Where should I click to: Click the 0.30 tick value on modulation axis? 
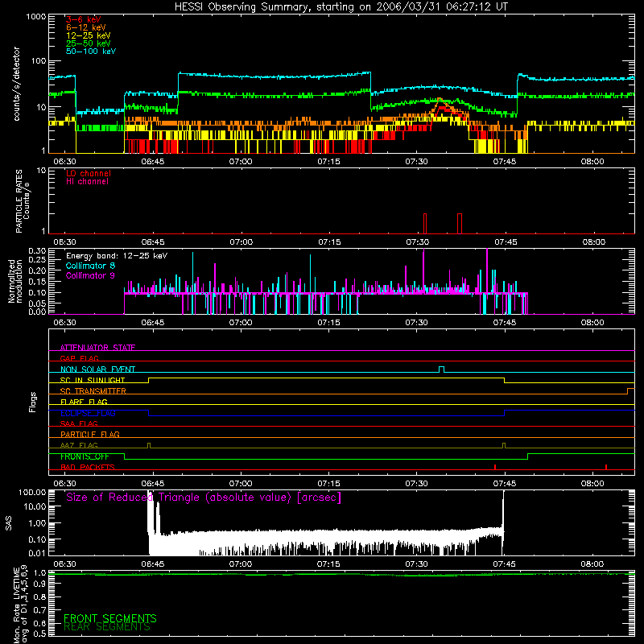(37, 250)
